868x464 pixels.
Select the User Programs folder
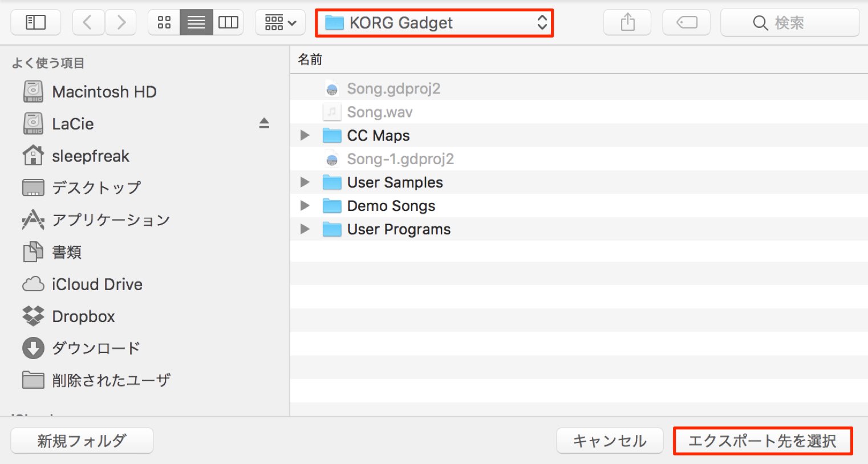click(579, 229)
